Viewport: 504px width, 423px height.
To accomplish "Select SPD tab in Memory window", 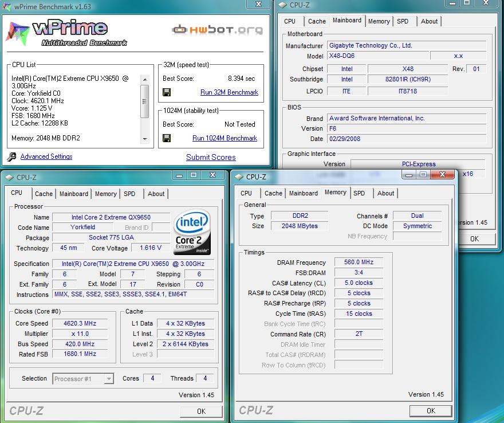I will pyautogui.click(x=359, y=193).
